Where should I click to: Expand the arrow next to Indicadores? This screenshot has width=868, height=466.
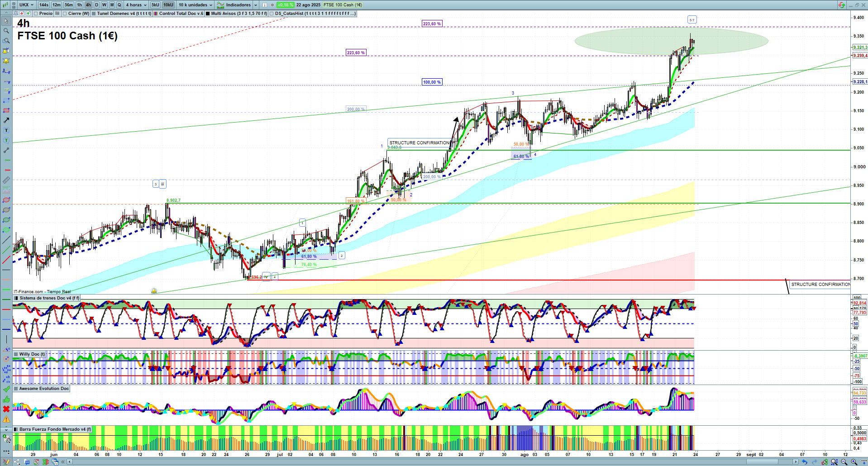tap(256, 5)
